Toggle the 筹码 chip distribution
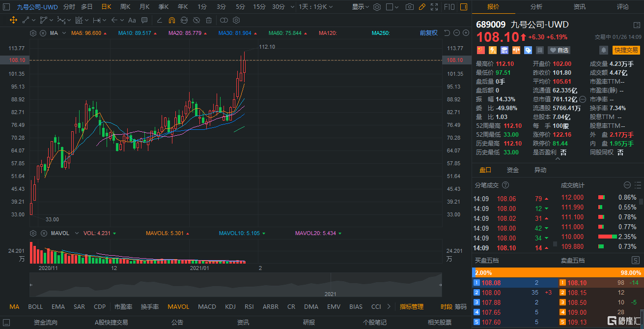The image size is (644, 329). coord(461,306)
